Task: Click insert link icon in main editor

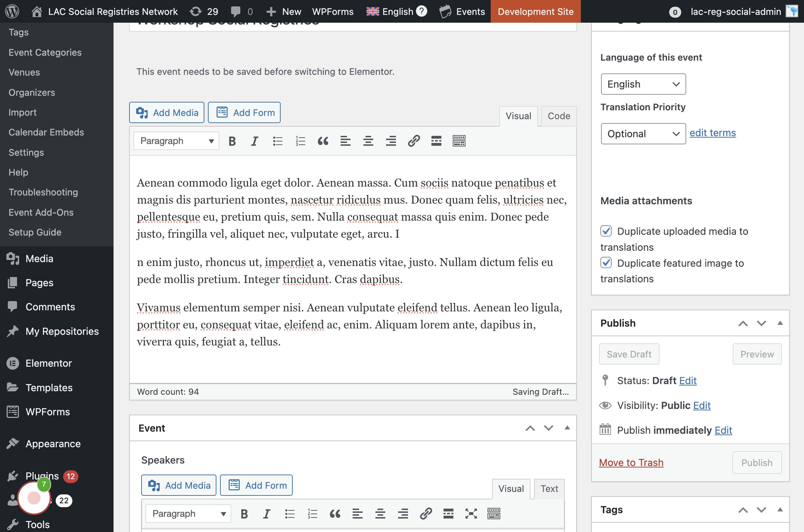Action: (414, 141)
